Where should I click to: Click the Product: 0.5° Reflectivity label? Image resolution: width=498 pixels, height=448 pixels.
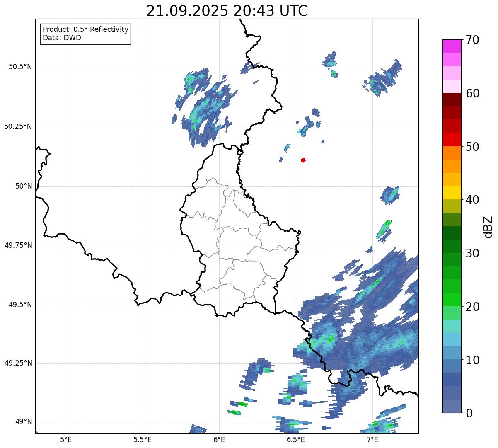pyautogui.click(x=85, y=29)
